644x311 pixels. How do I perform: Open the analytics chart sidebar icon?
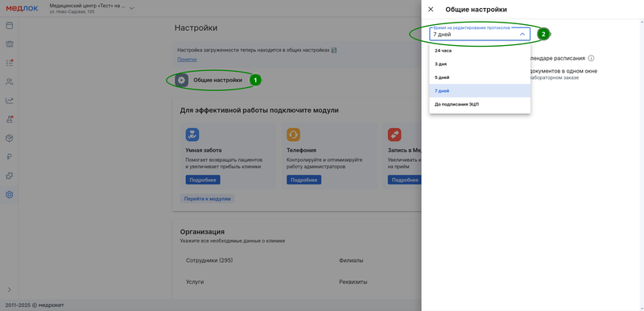point(9,100)
